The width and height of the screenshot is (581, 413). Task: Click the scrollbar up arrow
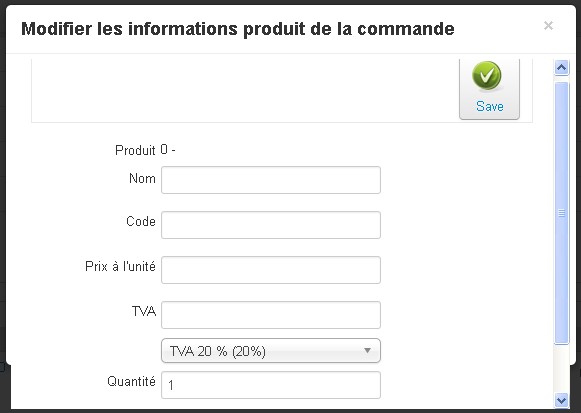tap(561, 67)
